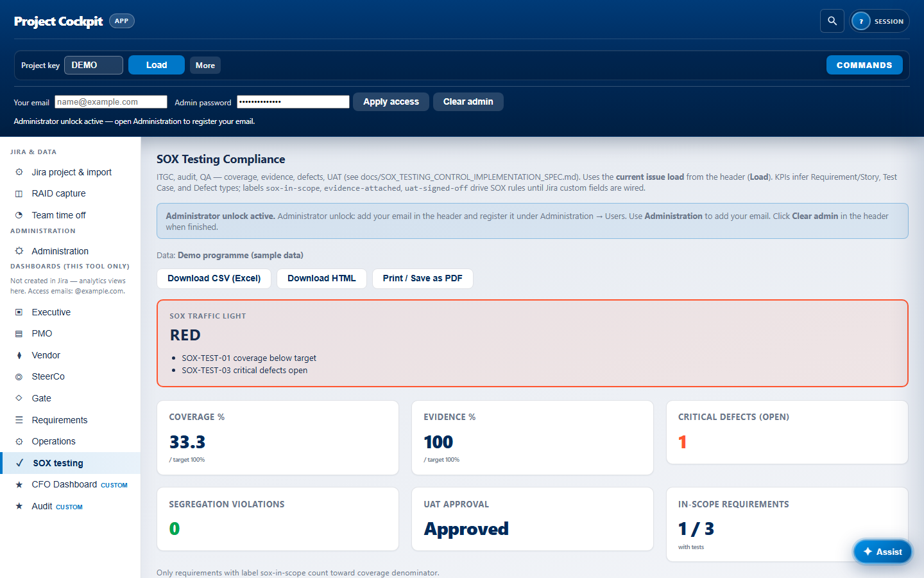Click the Vendor diamond icon

pos(19,355)
